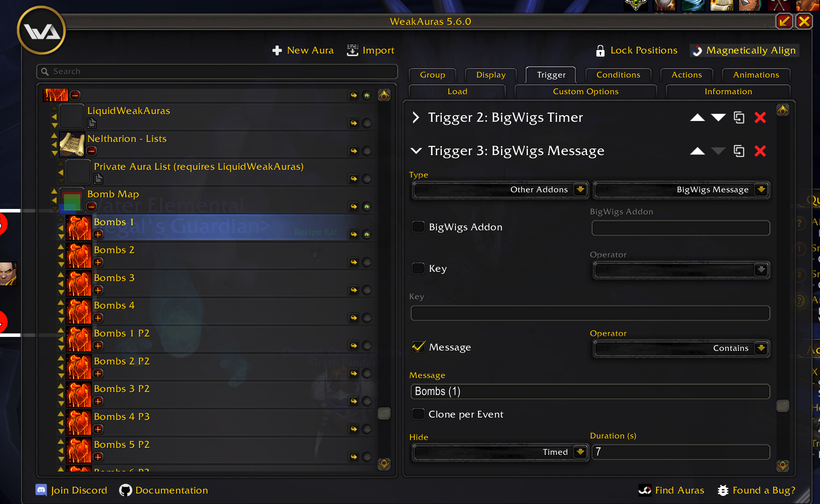Click the Duration seconds input field
820x504 pixels.
click(680, 452)
